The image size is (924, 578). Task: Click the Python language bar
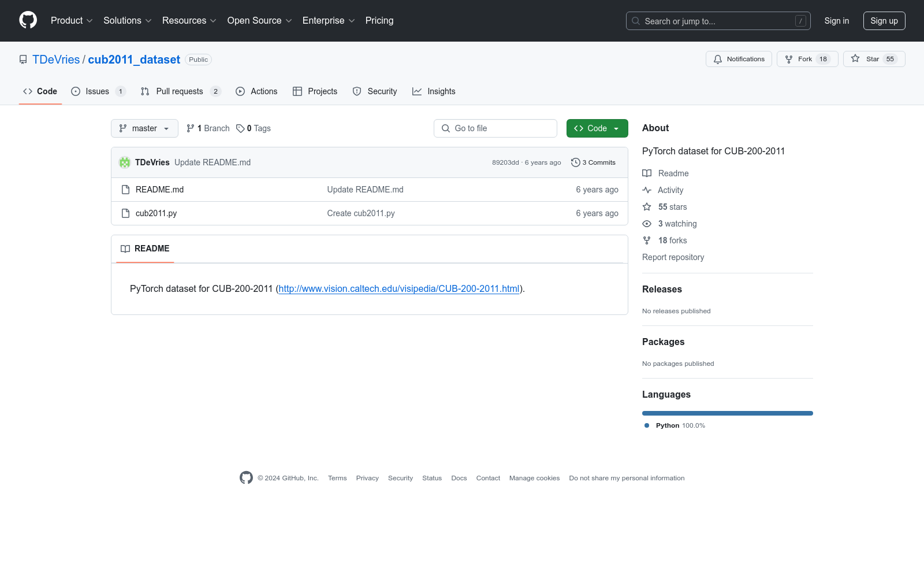tap(728, 413)
